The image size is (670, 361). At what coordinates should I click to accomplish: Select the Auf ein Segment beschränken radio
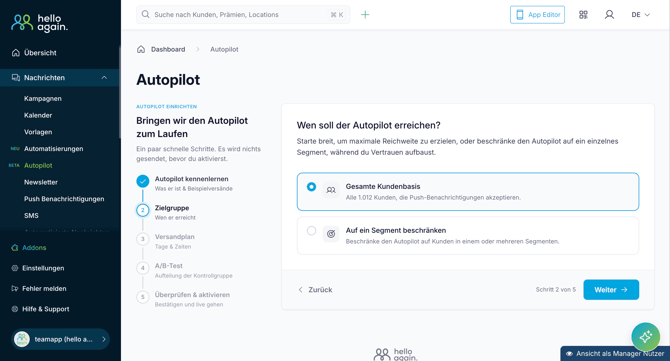pyautogui.click(x=311, y=231)
